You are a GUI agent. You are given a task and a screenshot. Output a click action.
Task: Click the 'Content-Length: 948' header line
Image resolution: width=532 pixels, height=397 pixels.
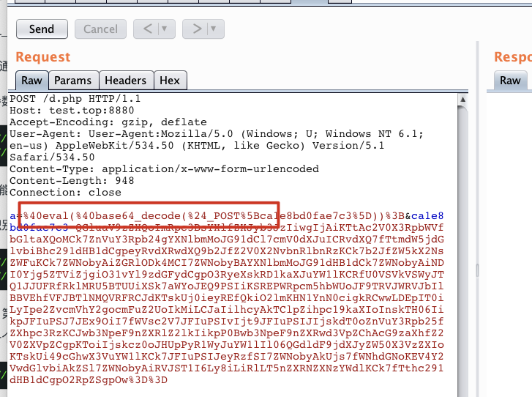(x=72, y=180)
